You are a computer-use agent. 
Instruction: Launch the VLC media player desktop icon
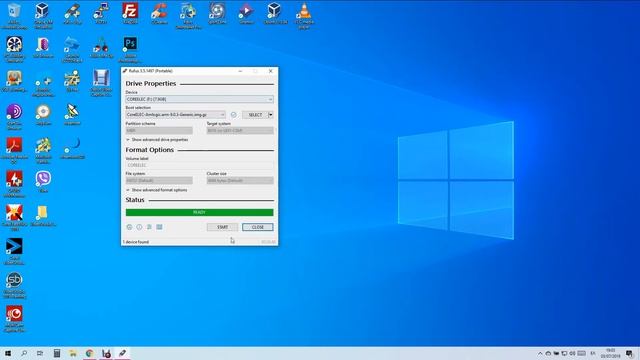pos(304,16)
